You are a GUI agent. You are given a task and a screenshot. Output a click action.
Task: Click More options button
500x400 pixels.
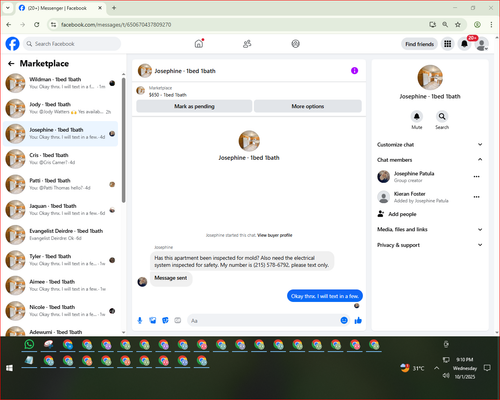308,106
